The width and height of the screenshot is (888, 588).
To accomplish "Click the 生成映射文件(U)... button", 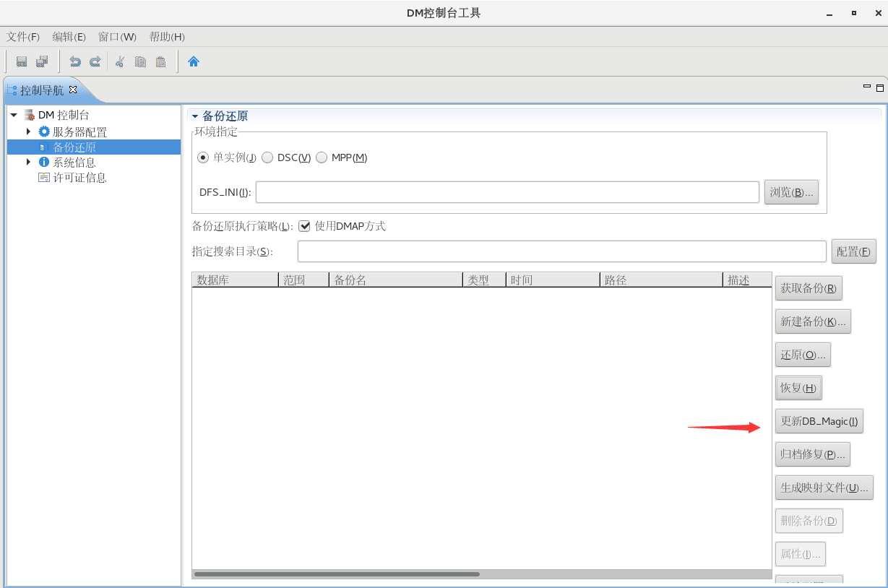I will pyautogui.click(x=824, y=488).
